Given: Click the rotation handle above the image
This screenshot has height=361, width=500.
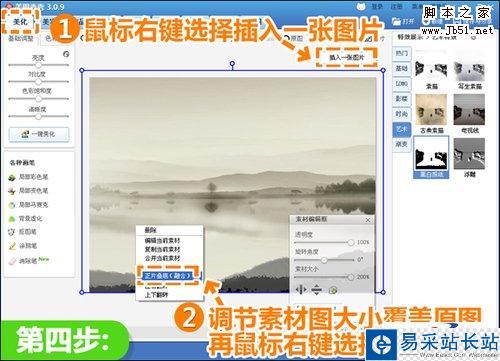Looking at the screenshot, I should pos(232,63).
